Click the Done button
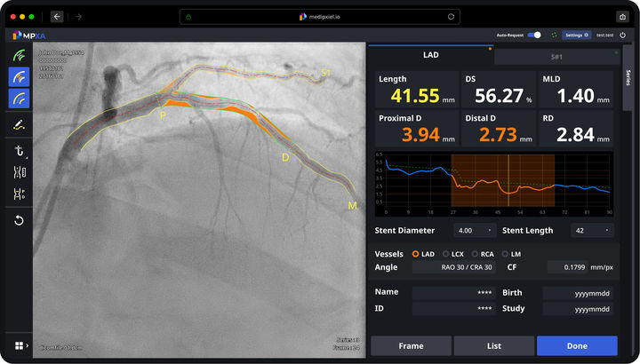Screen dimensions: 640x364 click(577, 345)
